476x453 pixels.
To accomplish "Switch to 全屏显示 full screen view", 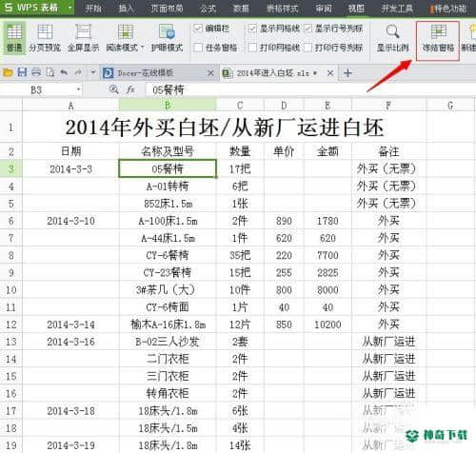I will [83, 38].
